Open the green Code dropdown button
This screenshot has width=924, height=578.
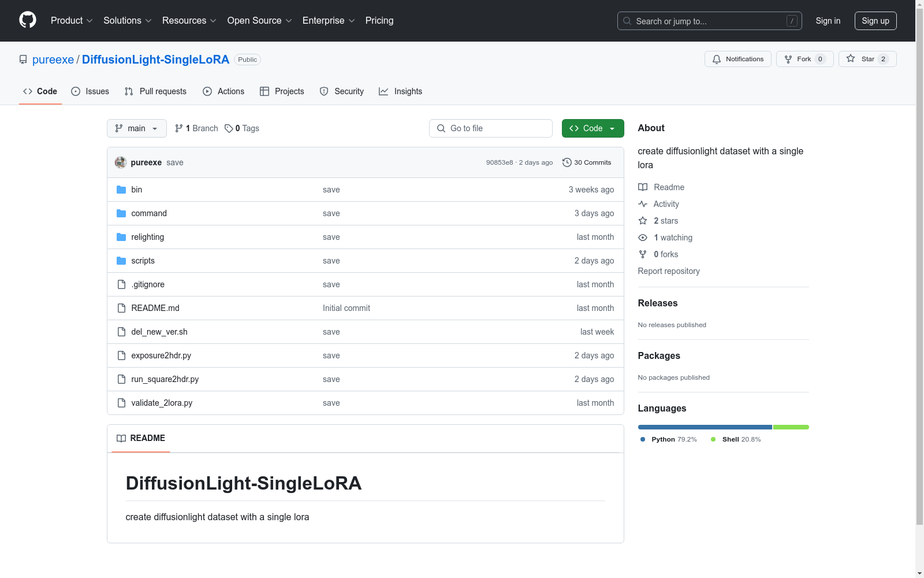click(593, 128)
